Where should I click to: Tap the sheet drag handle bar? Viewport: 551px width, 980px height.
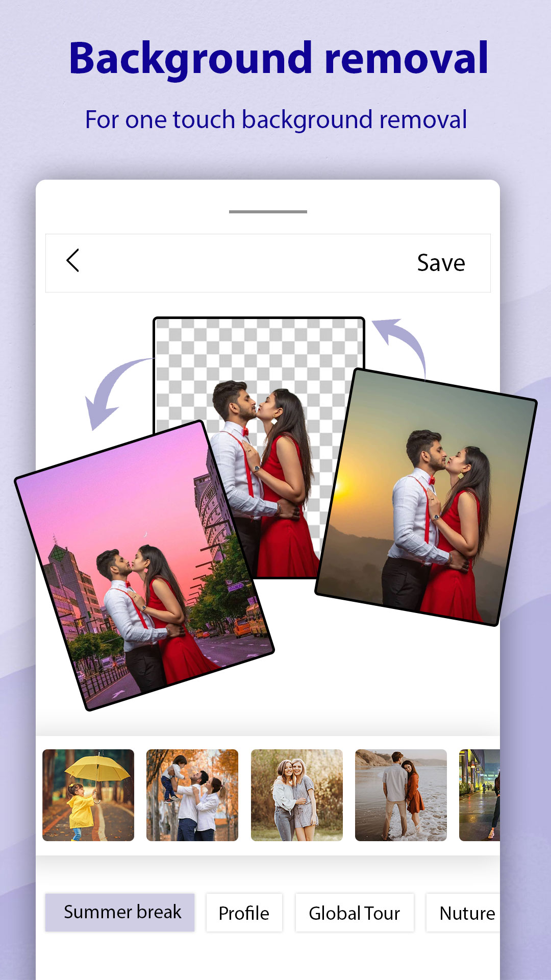coord(268,211)
